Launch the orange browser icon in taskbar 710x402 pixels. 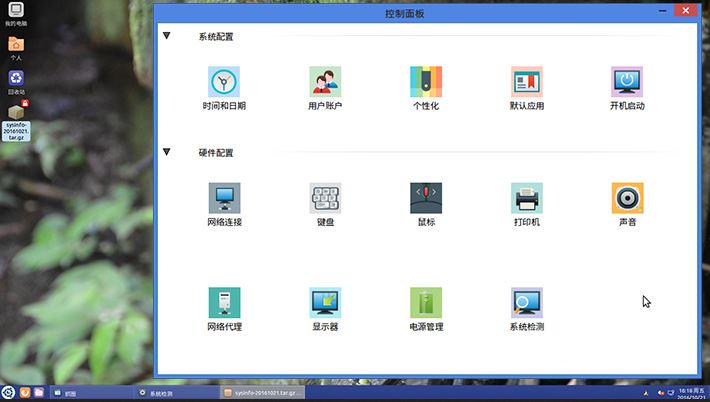25,392
